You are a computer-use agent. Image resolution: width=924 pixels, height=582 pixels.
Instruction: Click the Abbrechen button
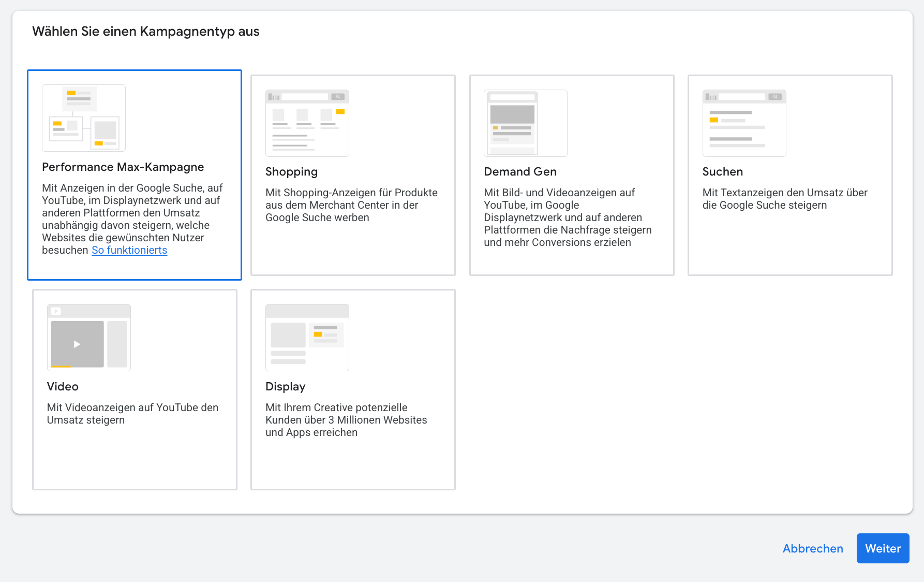(813, 548)
